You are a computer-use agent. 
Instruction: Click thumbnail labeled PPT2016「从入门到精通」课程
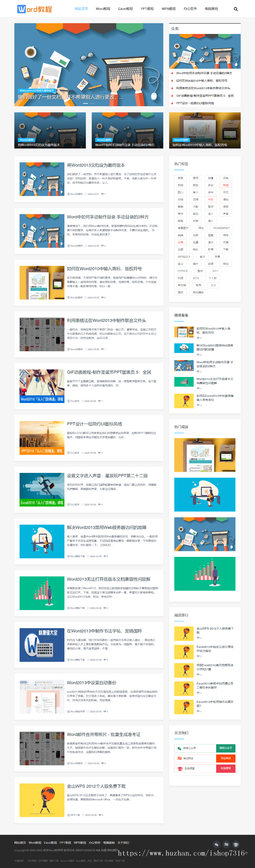(42, 438)
